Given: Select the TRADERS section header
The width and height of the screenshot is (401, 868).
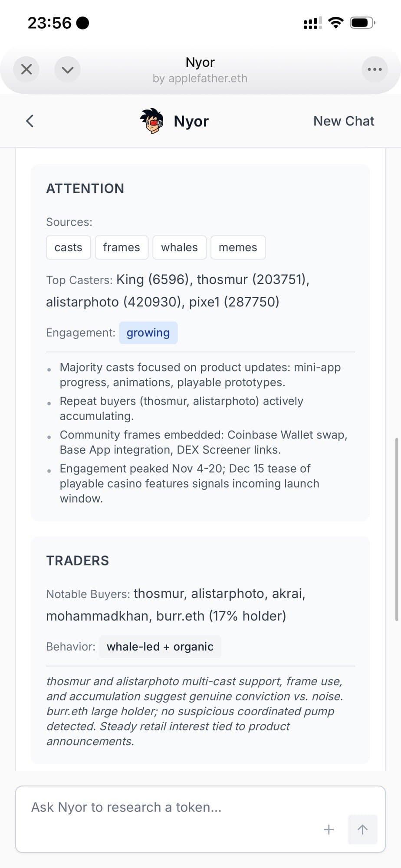Looking at the screenshot, I should point(77,560).
